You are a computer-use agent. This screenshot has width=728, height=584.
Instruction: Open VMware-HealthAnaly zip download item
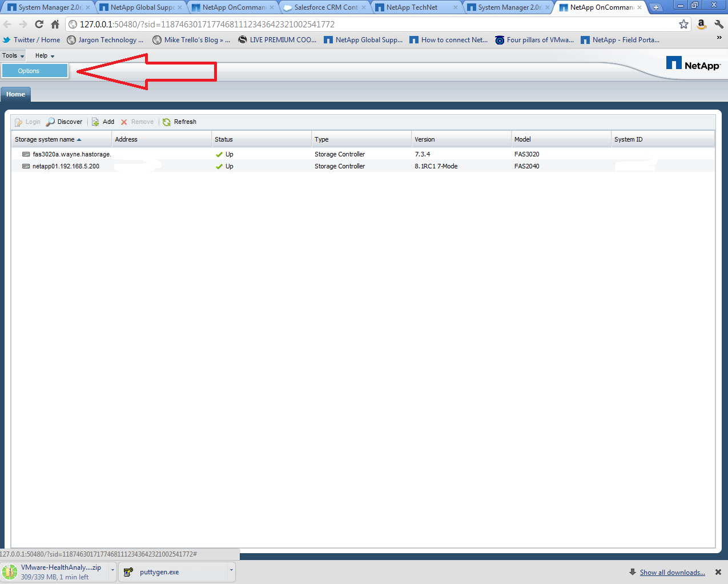[55, 572]
